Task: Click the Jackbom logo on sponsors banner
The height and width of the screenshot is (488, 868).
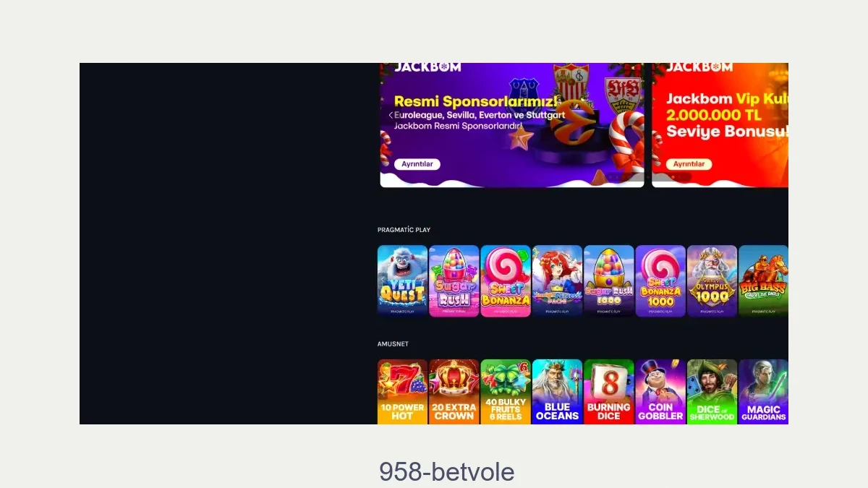Action: click(x=427, y=67)
